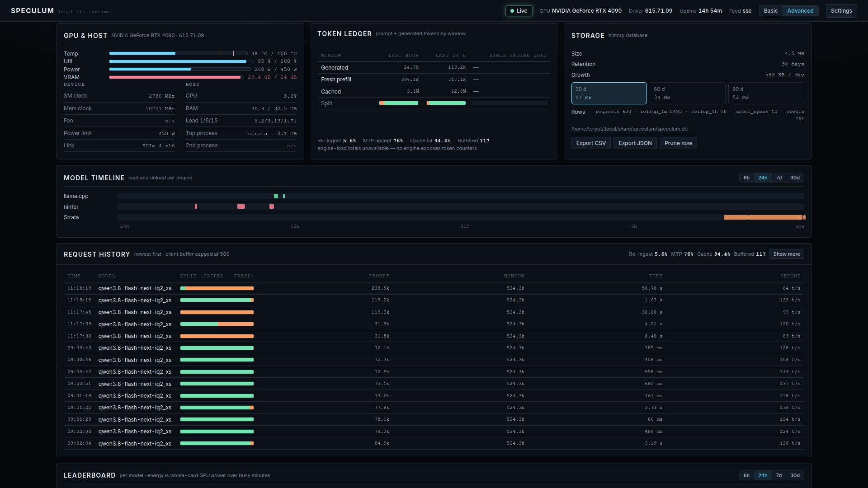Viewport: 868px width, 488px height.
Task: Click the Temp usage bar
Action: pos(179,54)
